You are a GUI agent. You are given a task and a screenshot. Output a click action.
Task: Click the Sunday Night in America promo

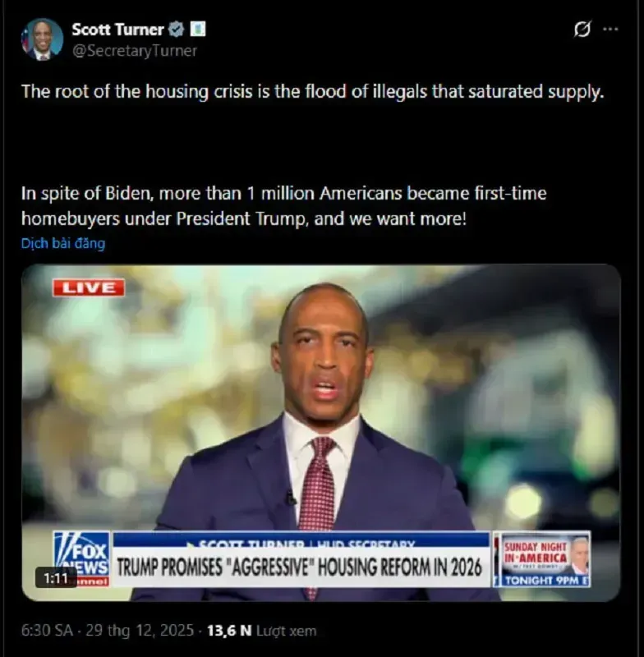tap(542, 559)
